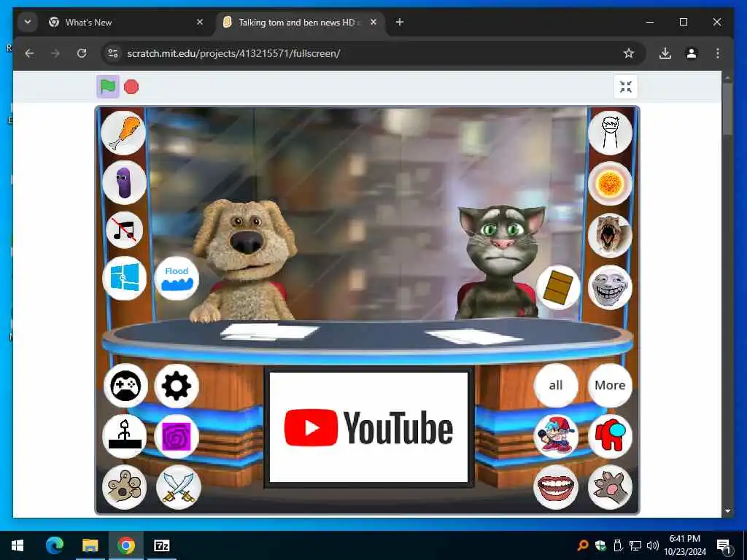747x560 pixels.
Task: Close the What's New tab
Action: click(x=200, y=22)
